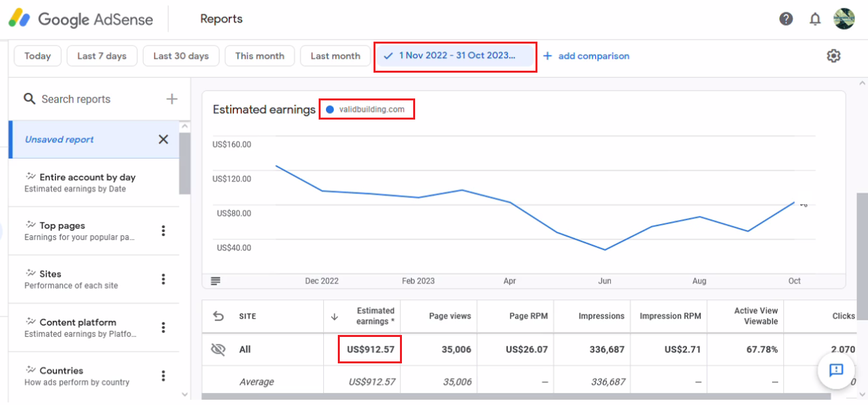Click the plus icon before add comparison
Screen dimensions: 868x405
[547, 56]
